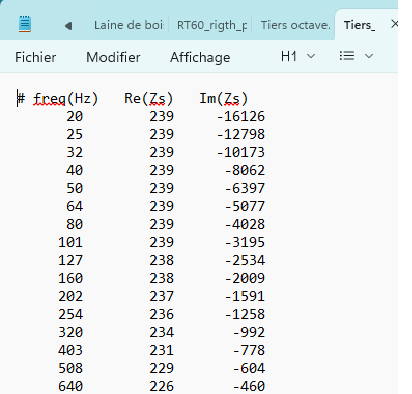The width and height of the screenshot is (412, 394).
Task: Switch to the Tiers octave tab
Action: pyautogui.click(x=295, y=25)
